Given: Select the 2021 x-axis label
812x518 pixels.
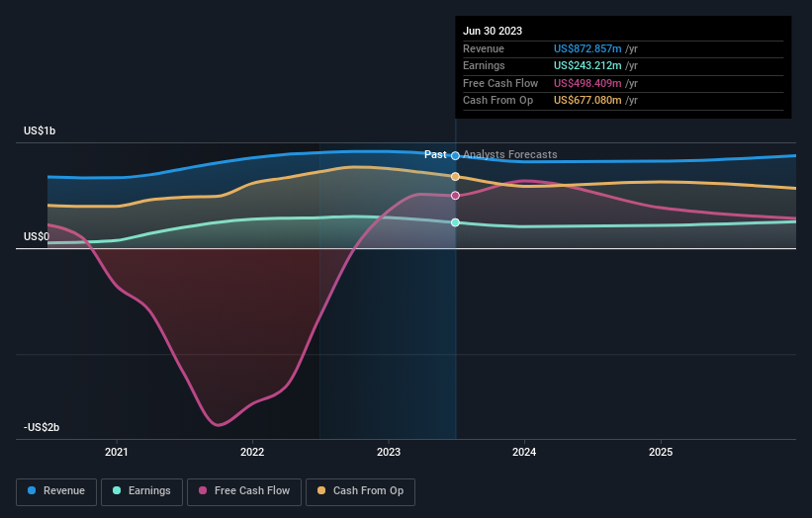Looking at the screenshot, I should tap(117, 452).
